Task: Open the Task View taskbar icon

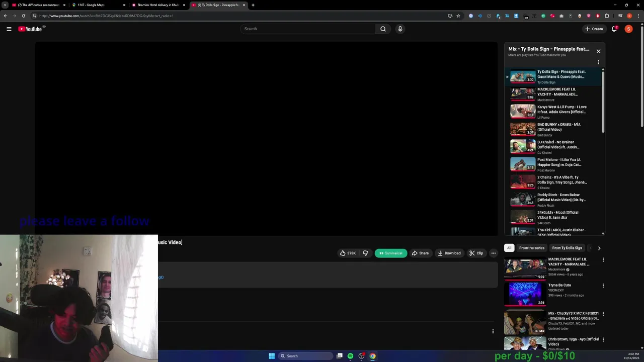Action: pos(340,356)
